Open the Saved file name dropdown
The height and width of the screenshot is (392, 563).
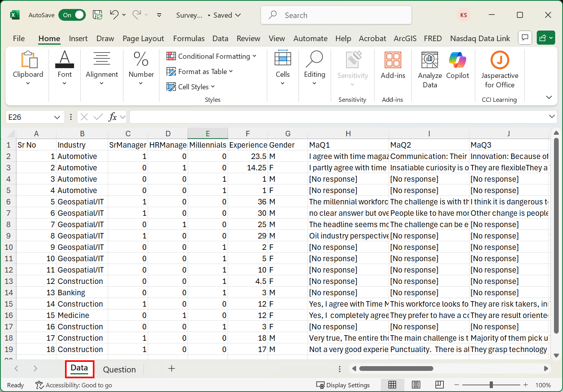[x=227, y=15]
